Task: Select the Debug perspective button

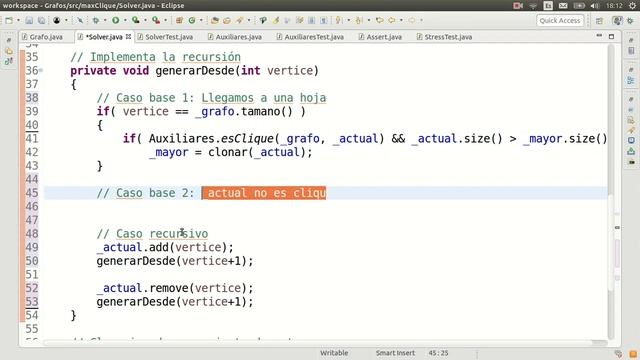Action: [x=630, y=20]
